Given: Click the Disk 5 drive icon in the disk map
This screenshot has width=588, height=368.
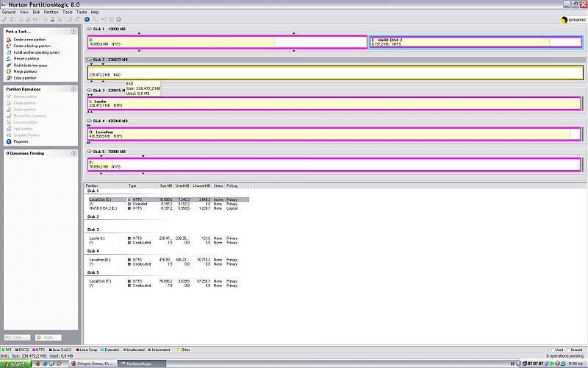Looking at the screenshot, I should (x=89, y=152).
